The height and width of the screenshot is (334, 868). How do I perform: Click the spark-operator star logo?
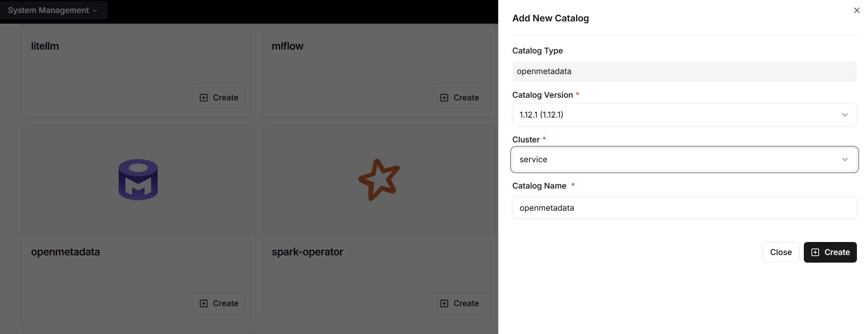point(379,179)
